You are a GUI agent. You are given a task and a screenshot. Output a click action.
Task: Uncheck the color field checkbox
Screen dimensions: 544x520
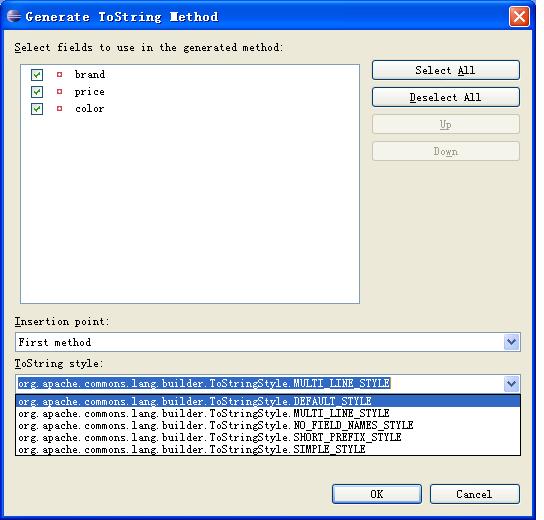[x=37, y=109]
